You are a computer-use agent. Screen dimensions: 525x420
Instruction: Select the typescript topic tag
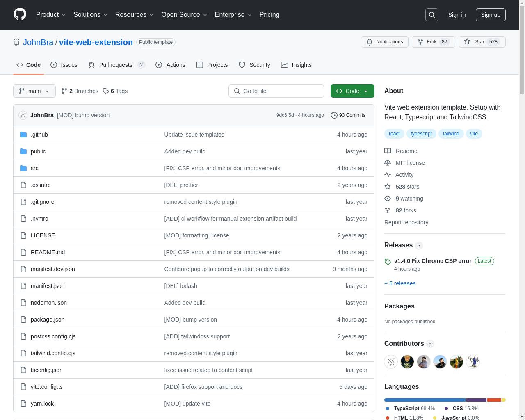coord(421,134)
